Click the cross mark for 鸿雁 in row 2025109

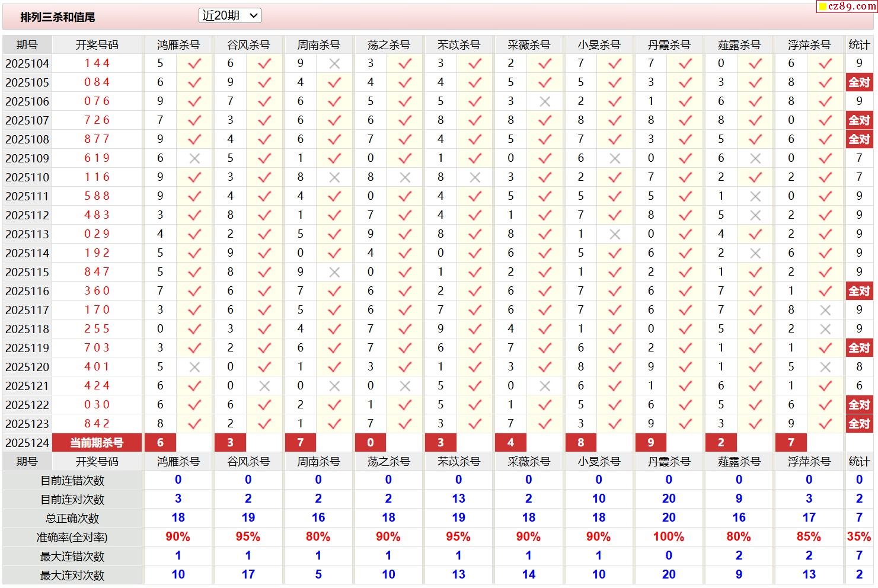[x=194, y=158]
